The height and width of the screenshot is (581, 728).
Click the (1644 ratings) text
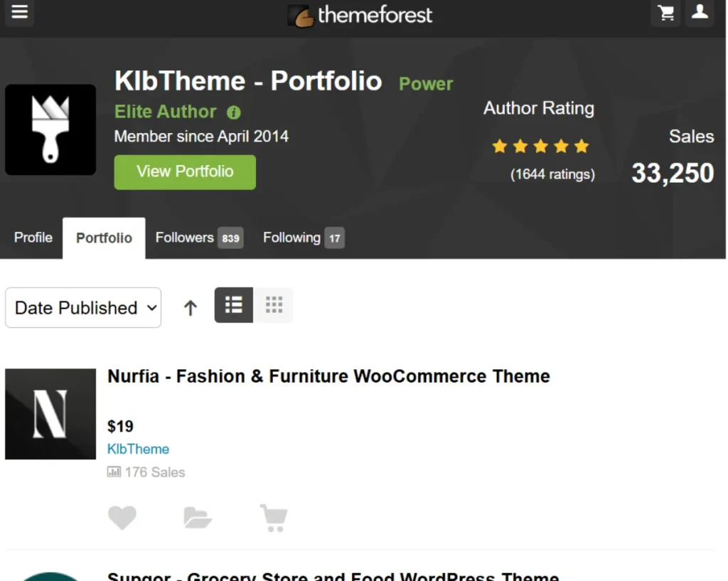(x=552, y=174)
